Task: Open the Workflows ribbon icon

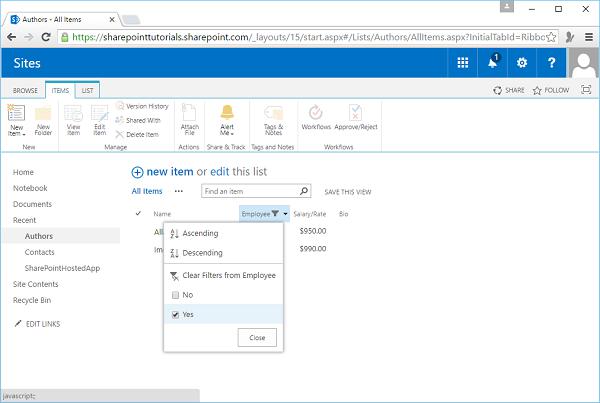Action: [x=316, y=114]
